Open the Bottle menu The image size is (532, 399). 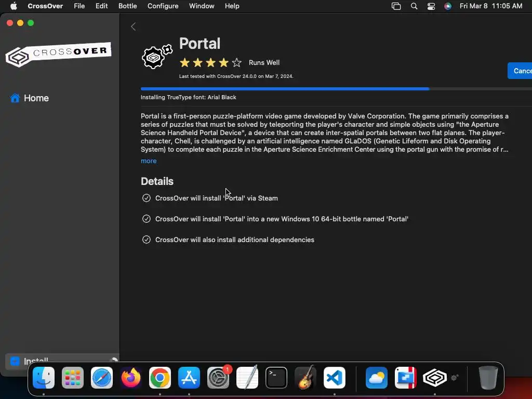[x=128, y=6]
